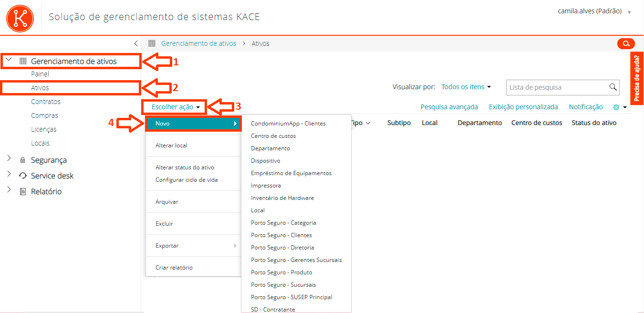This screenshot has height=313, width=644.
Task: Select Alterar local from the menu
Action: coord(171,146)
